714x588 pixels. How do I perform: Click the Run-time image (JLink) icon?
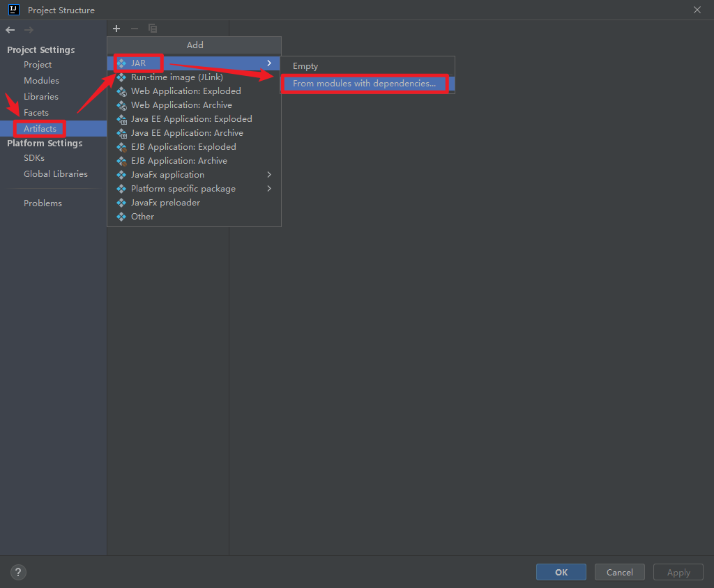(121, 77)
